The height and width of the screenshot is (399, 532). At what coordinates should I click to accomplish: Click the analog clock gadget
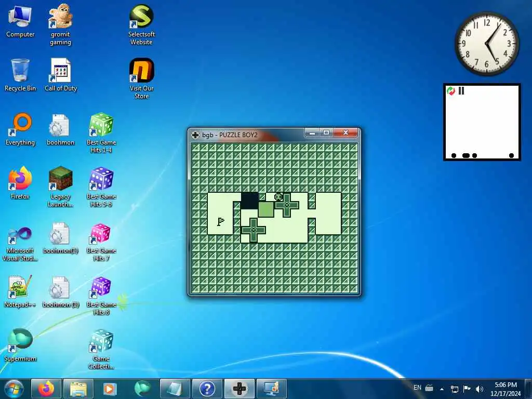pos(487,44)
